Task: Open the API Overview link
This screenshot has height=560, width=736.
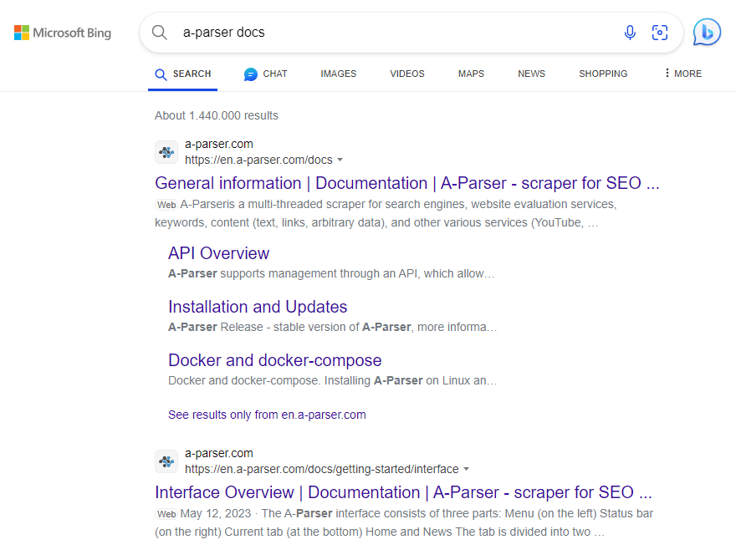Action: coord(218,253)
